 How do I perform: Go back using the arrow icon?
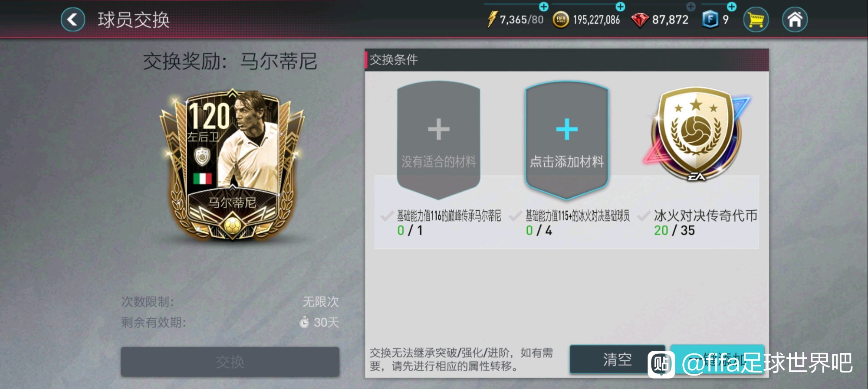(x=73, y=20)
